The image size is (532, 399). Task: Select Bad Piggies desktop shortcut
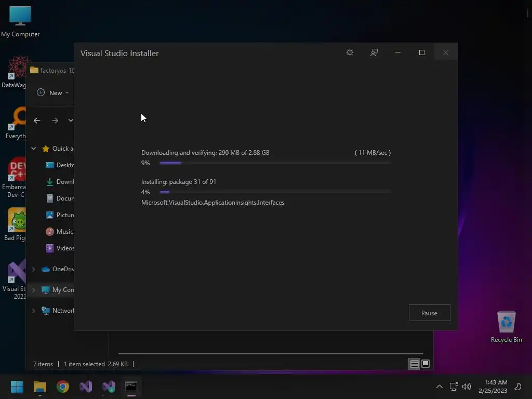(15, 224)
